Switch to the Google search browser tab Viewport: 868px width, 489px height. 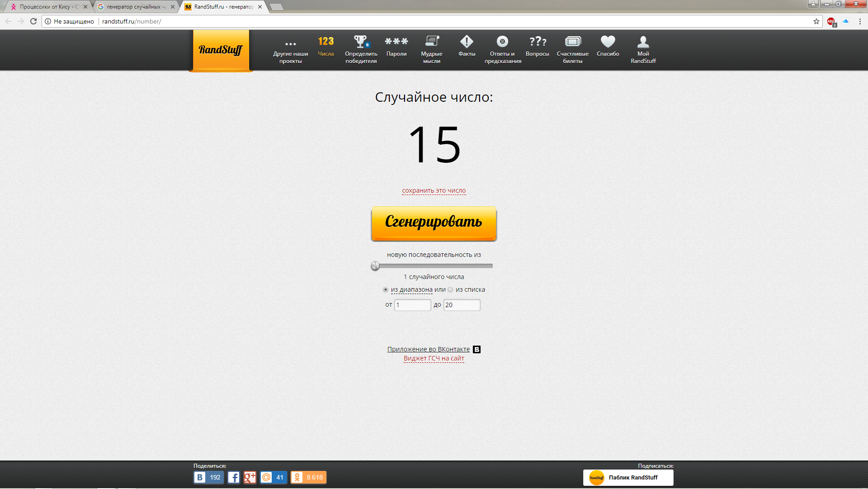point(133,7)
